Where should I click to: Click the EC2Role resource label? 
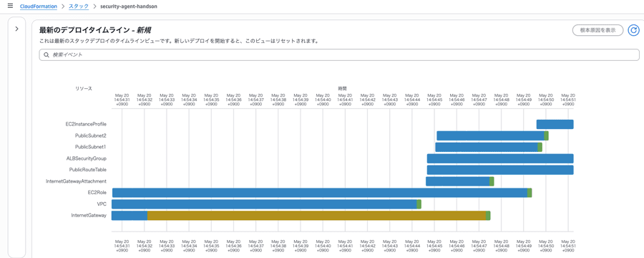97,192
